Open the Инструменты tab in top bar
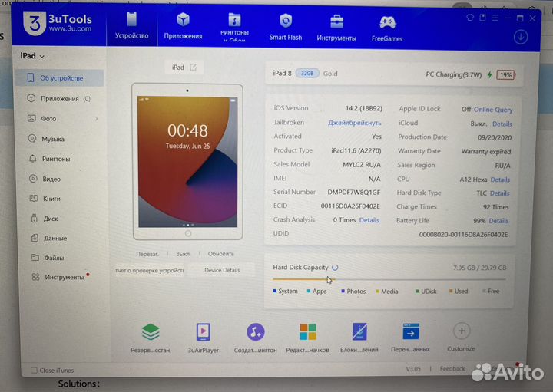Viewport: 553px width, 392px height. coord(336,28)
